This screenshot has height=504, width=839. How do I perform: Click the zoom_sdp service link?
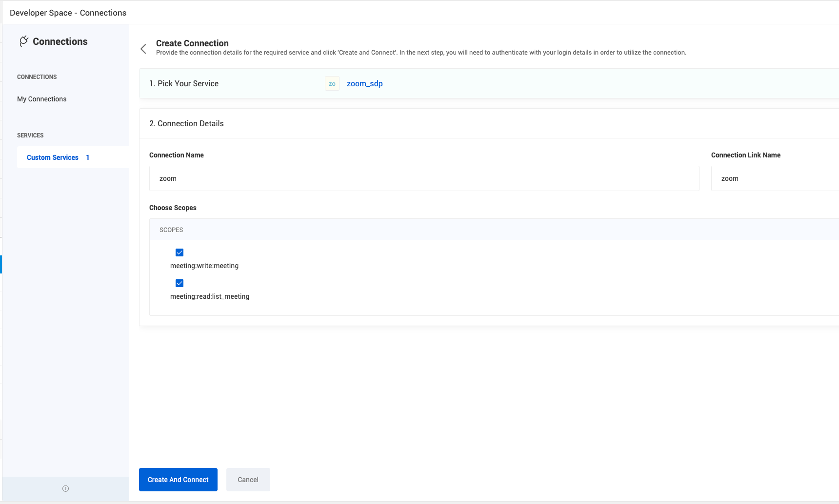click(365, 84)
